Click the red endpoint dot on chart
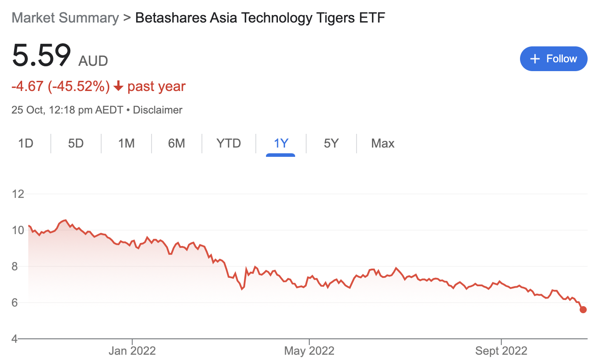Image resolution: width=615 pixels, height=364 pixels. pyautogui.click(x=583, y=310)
